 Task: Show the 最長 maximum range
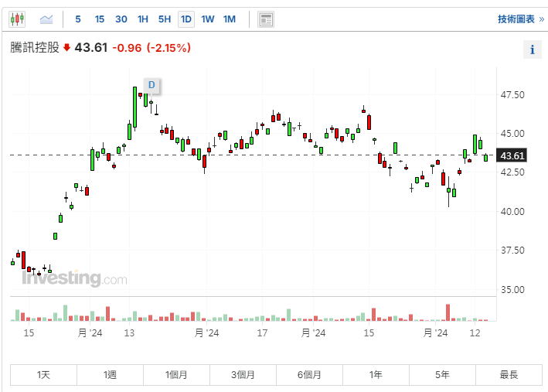point(509,375)
